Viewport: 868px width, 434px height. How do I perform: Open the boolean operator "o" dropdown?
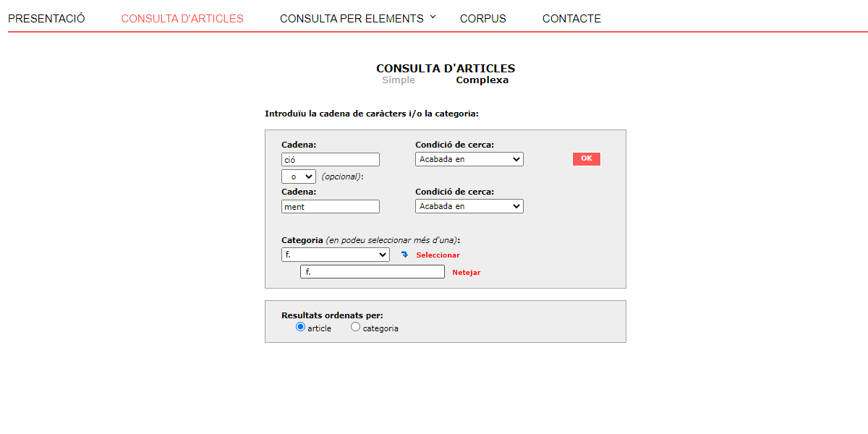[x=298, y=176]
